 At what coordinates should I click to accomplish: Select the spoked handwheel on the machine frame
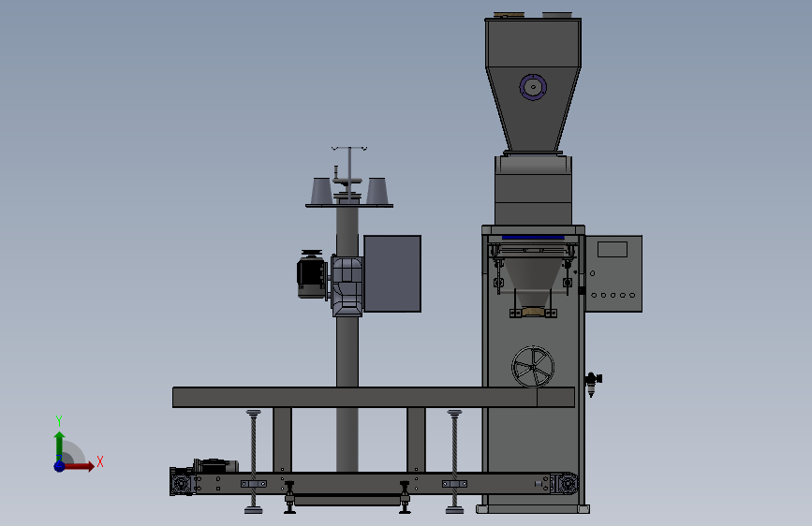point(533,367)
